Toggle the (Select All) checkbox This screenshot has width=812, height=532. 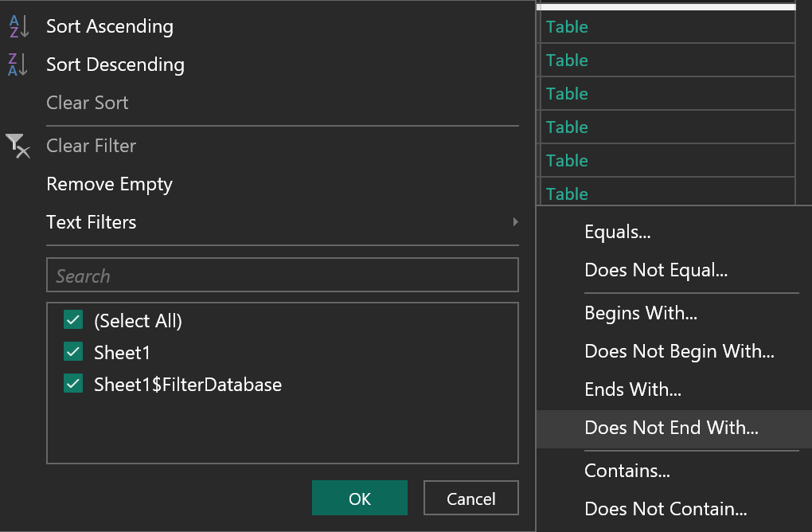pyautogui.click(x=73, y=321)
